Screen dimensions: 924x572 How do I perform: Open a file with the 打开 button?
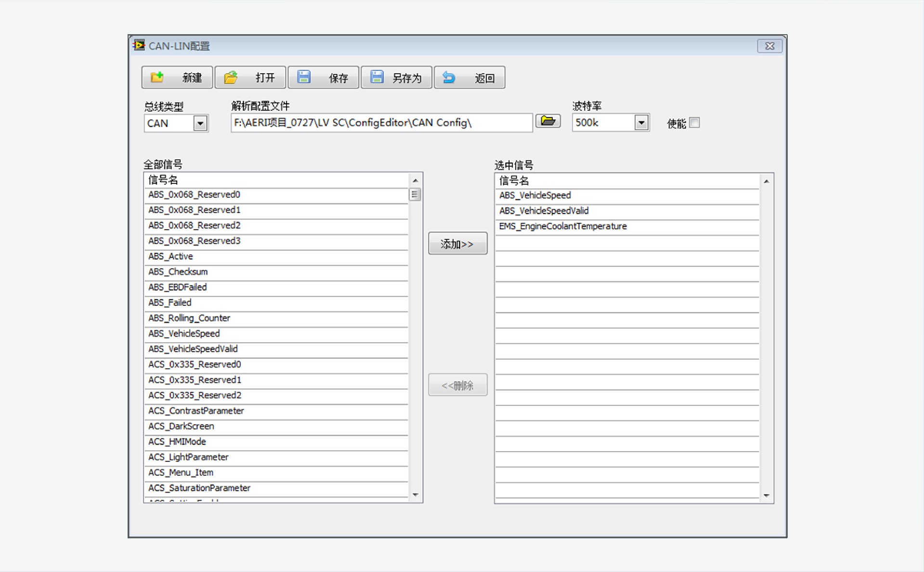250,78
